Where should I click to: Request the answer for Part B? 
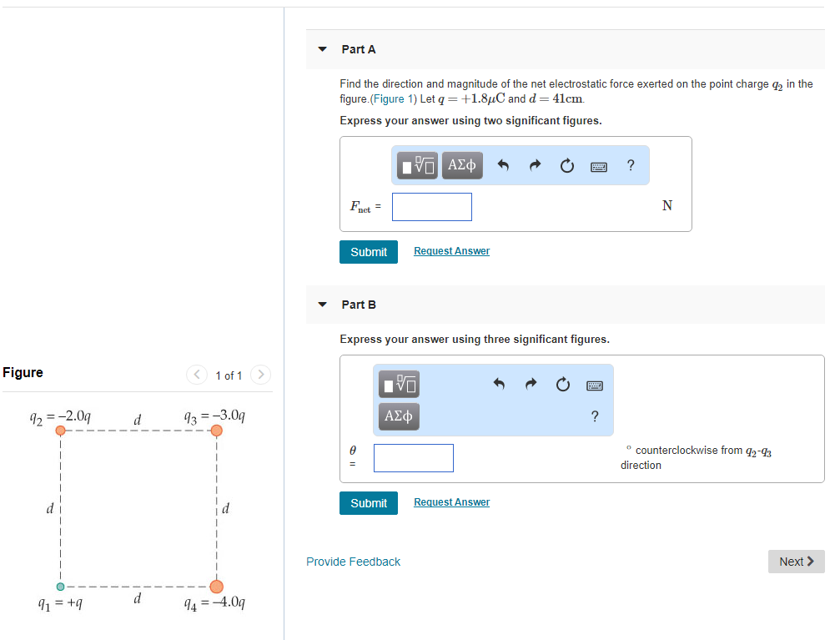[x=451, y=501]
